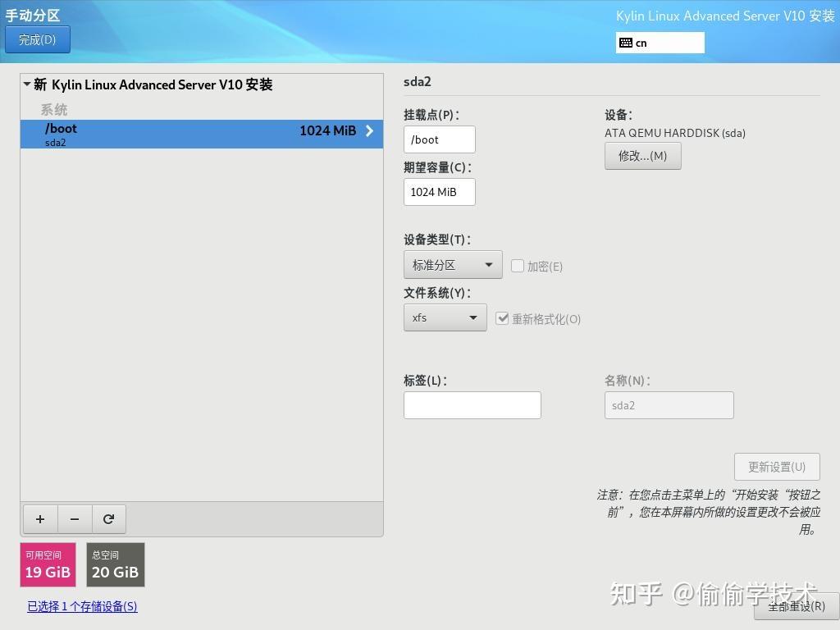840x630 pixels.
Task: Remove the selected partition using the − icon
Action: [74, 518]
